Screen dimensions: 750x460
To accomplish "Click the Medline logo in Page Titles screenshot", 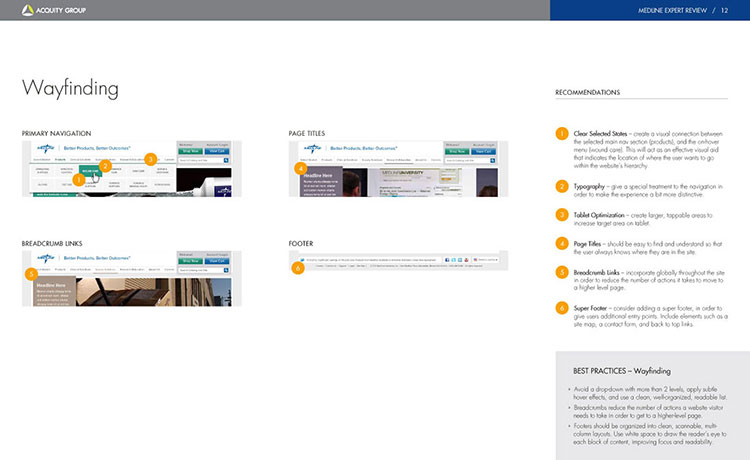I will pos(313,148).
